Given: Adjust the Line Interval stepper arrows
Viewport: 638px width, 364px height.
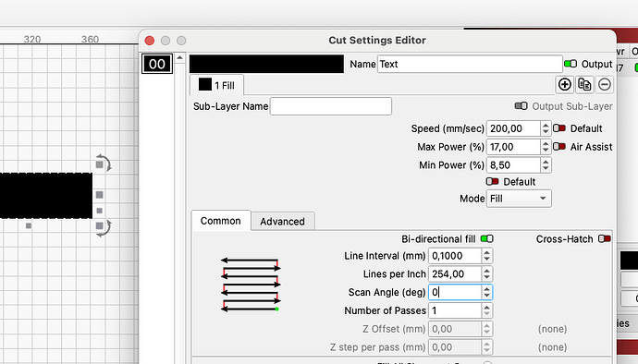Looking at the screenshot, I should point(487,256).
